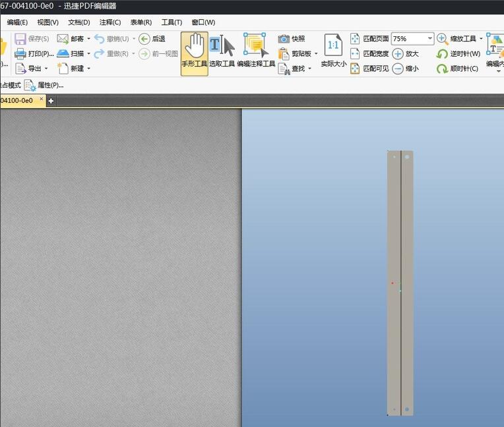Click the Print (打印) icon
504x427 pixels.
coord(20,53)
